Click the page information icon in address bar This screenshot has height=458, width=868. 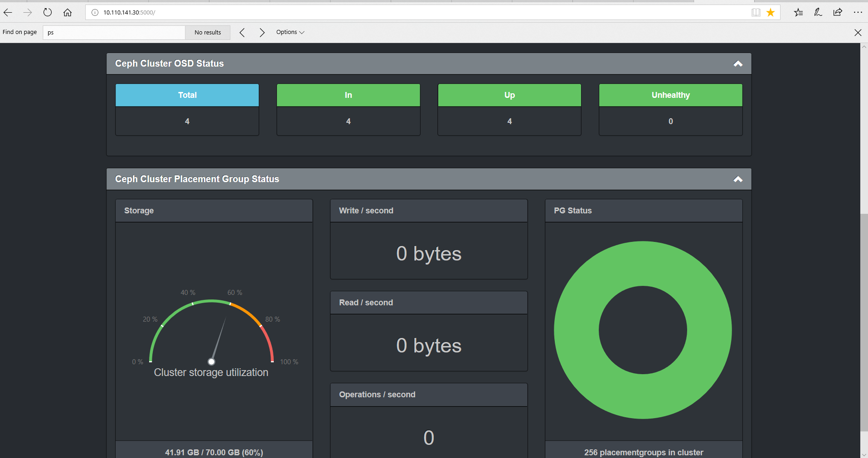pyautogui.click(x=95, y=12)
